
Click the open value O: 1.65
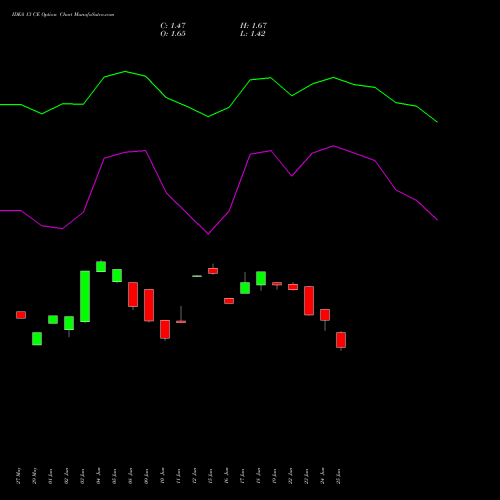pyautogui.click(x=173, y=34)
